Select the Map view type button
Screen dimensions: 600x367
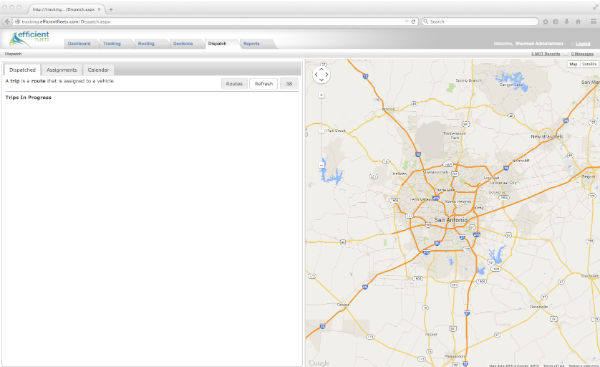point(573,64)
